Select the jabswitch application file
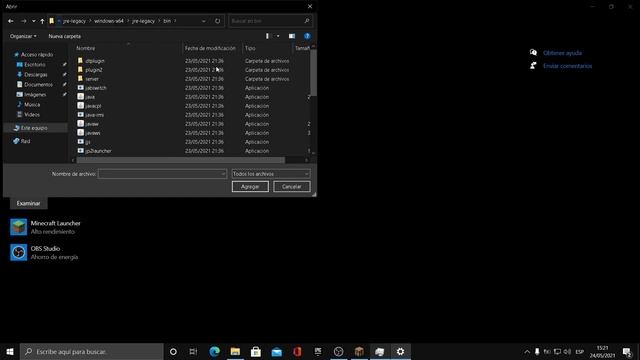Screen dimensions: 640x360 coord(96,88)
